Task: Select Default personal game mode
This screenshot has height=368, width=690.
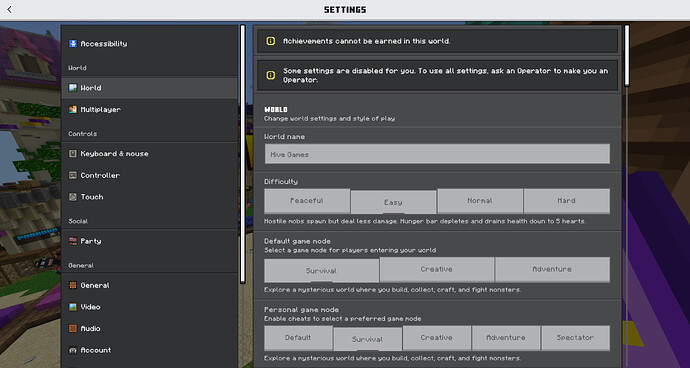Action: coord(298,338)
